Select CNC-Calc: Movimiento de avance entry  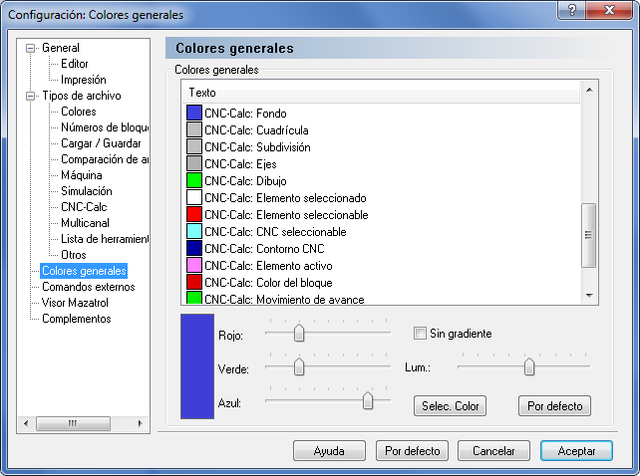284,299
